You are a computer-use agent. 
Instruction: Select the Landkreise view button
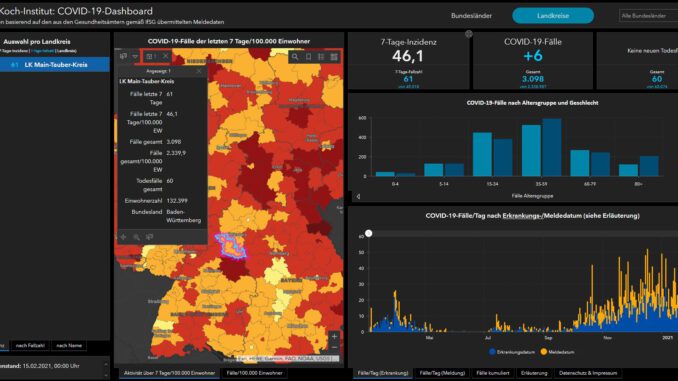coord(553,16)
